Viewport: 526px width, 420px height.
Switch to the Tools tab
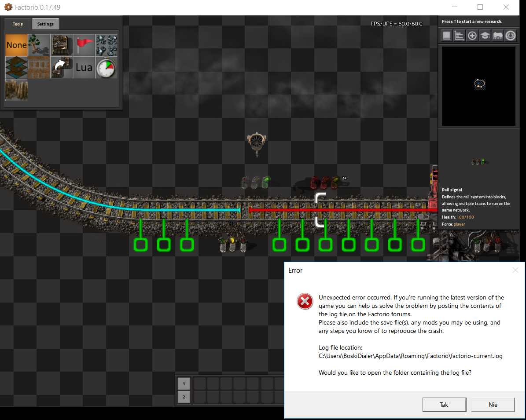tap(18, 24)
